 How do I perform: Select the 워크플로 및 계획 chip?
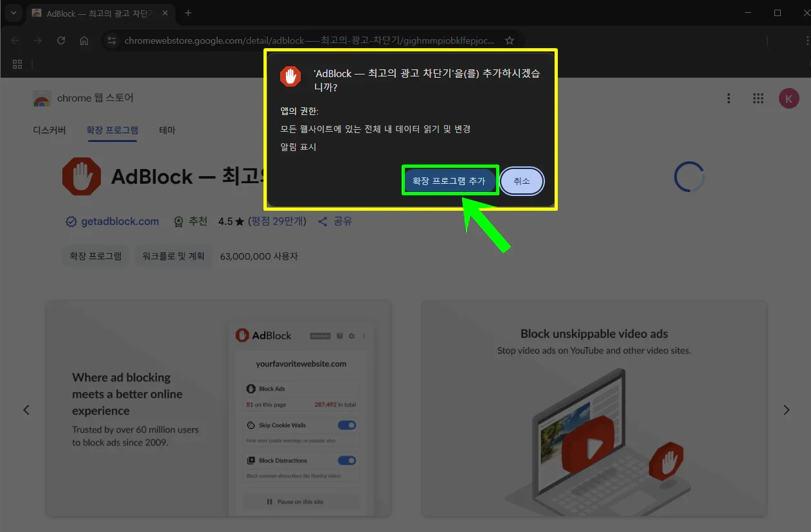click(x=174, y=256)
